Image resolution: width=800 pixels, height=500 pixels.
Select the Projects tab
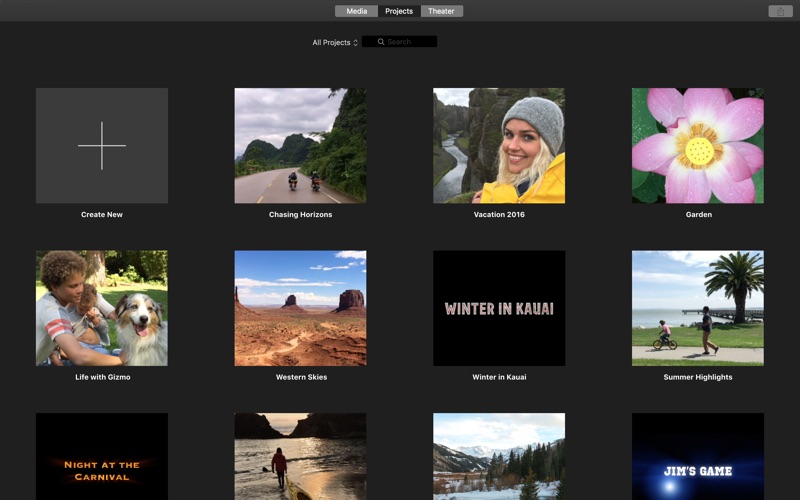click(399, 11)
